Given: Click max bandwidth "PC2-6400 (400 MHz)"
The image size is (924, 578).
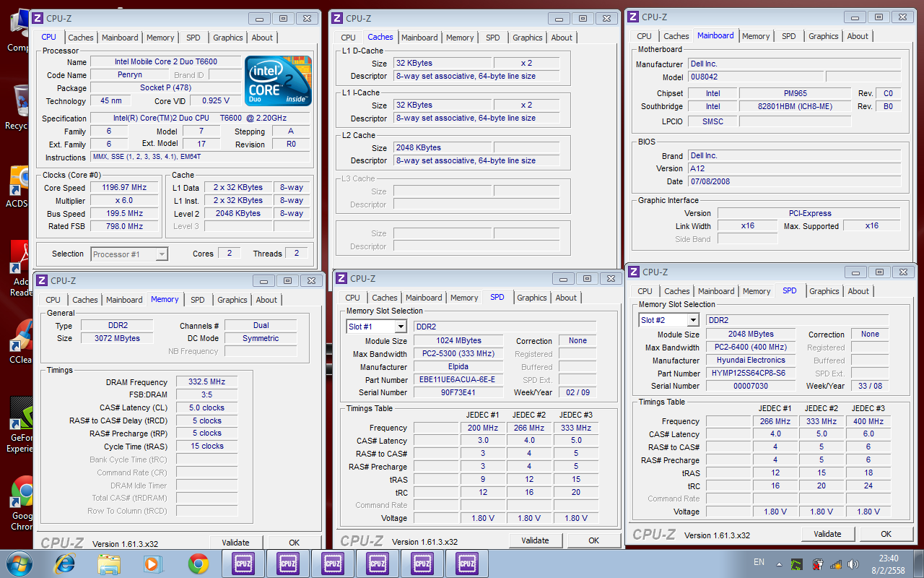Looking at the screenshot, I should (751, 348).
